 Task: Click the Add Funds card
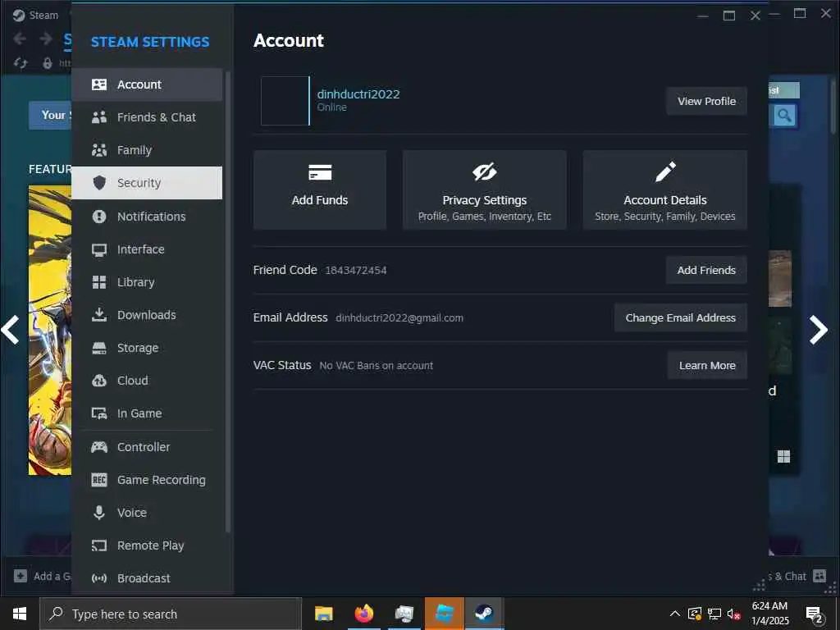point(320,189)
